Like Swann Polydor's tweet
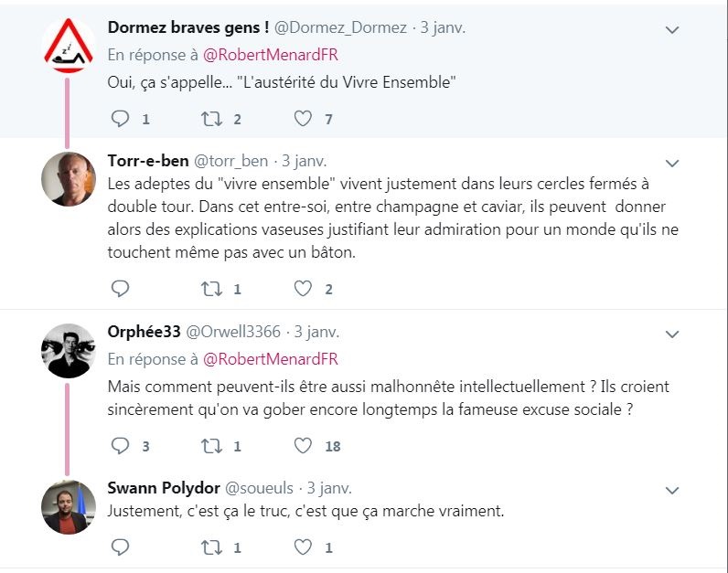This screenshot has height=573, width=728. 303,547
